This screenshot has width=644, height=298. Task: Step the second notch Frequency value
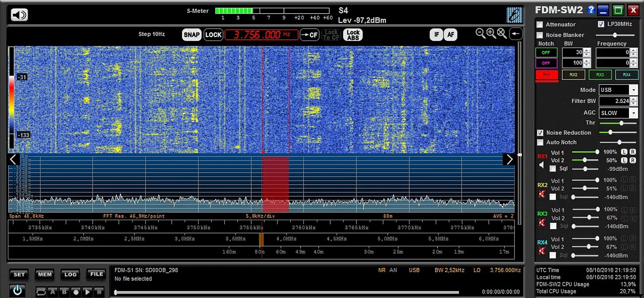tap(633, 63)
